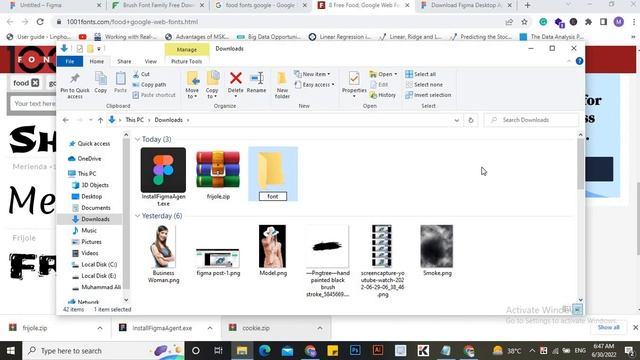Open Local Disk (C:) in sidebar
The image size is (640, 360).
(94, 264)
